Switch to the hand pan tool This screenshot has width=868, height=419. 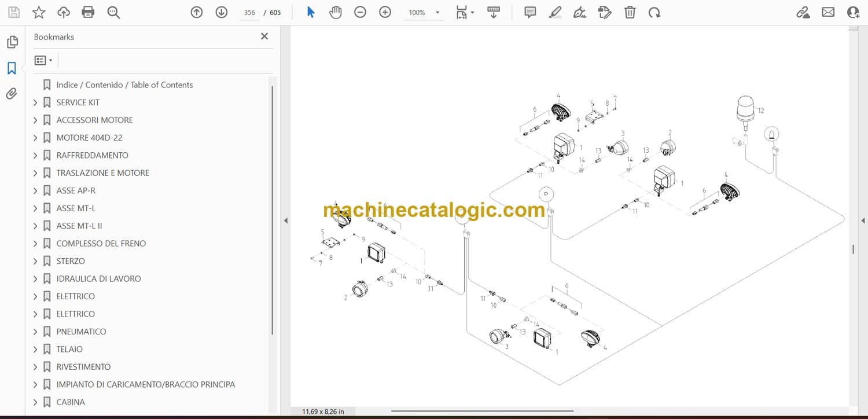coord(336,12)
